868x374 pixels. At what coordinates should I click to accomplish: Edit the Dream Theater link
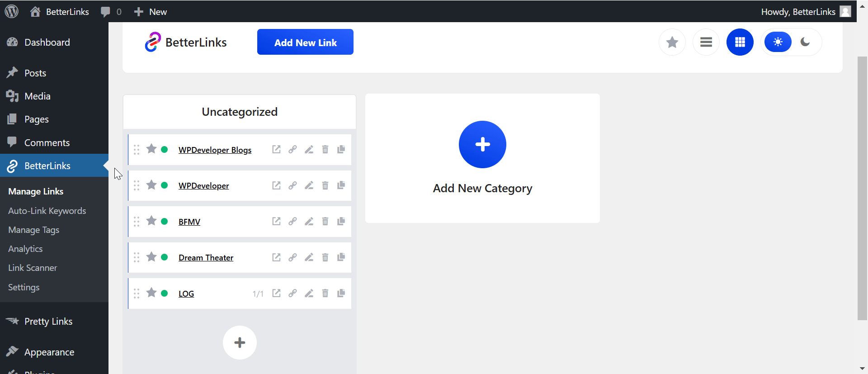point(309,257)
